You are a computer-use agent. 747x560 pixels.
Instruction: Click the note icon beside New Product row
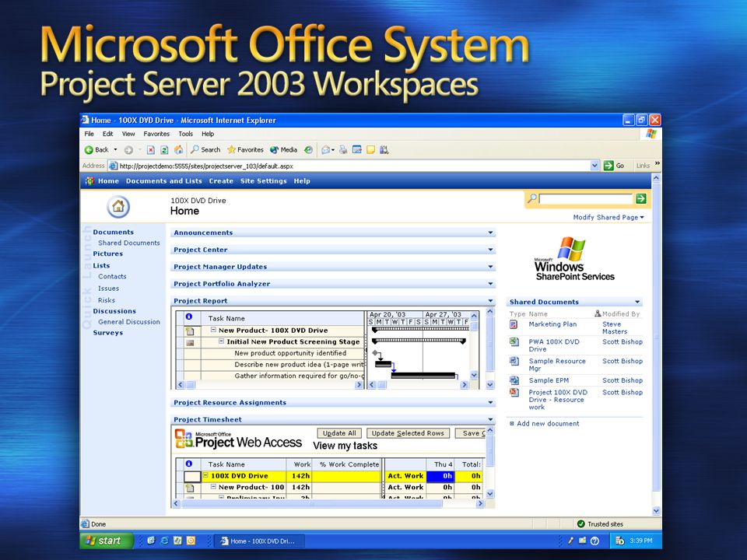click(190, 331)
